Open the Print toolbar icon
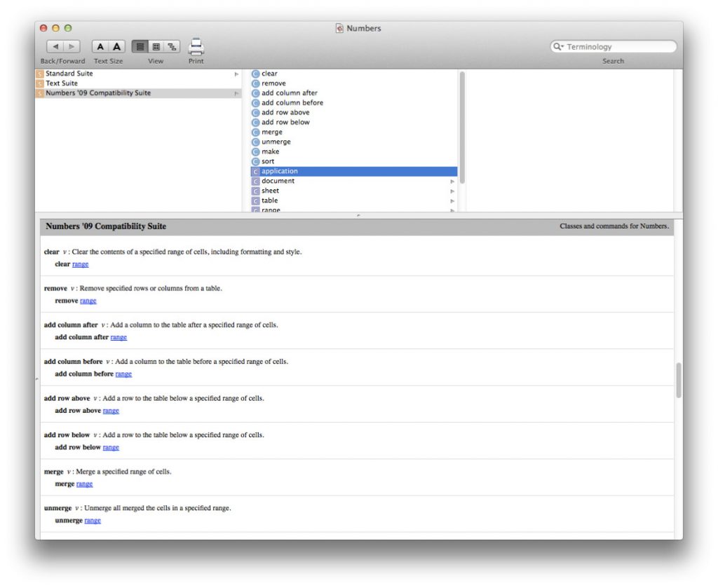Image resolution: width=718 pixels, height=588 pixels. 196,45
